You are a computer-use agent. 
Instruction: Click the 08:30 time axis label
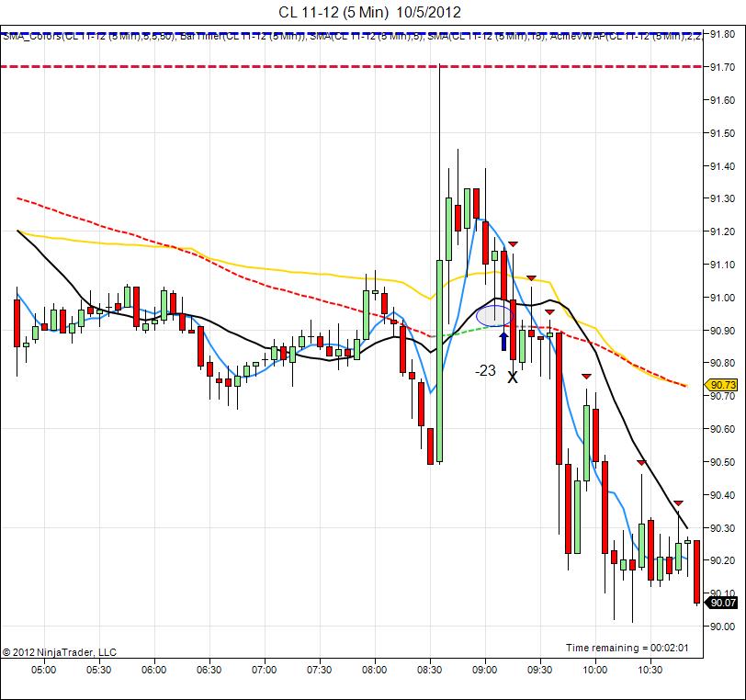point(430,670)
